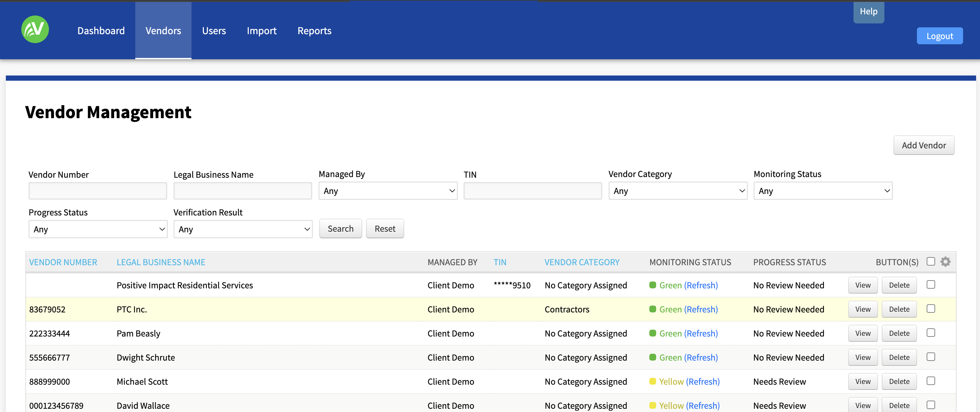980x412 pixels.
Task: Click the green status dot for PTC Inc.
Action: (653, 309)
